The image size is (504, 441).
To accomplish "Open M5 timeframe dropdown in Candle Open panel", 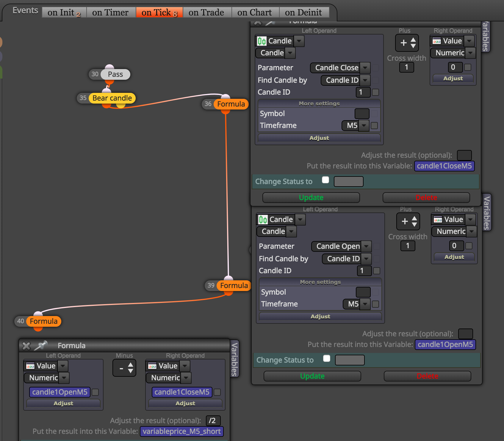I will tap(357, 304).
